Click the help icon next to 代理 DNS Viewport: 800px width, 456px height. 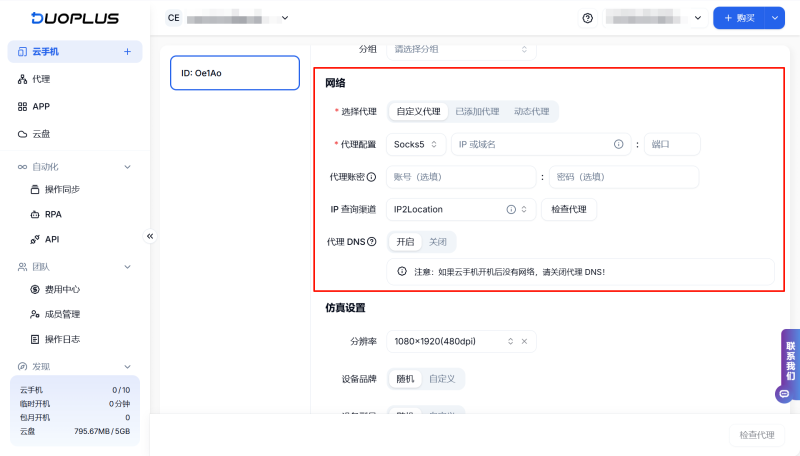coord(371,241)
